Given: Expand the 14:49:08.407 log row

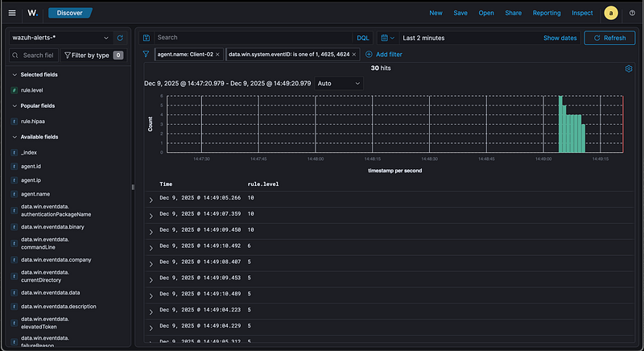Looking at the screenshot, I should 151,264.
